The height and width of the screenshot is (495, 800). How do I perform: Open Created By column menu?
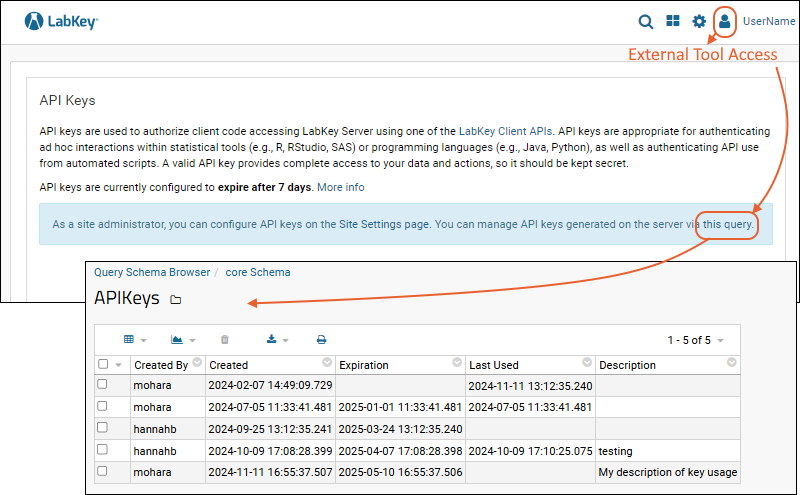click(x=197, y=362)
